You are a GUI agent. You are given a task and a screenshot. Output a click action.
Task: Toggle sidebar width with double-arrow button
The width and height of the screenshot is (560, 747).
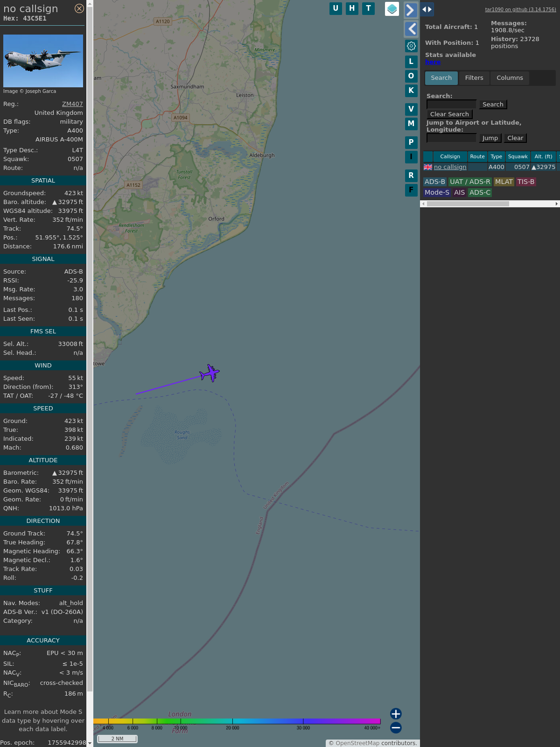tap(427, 9)
